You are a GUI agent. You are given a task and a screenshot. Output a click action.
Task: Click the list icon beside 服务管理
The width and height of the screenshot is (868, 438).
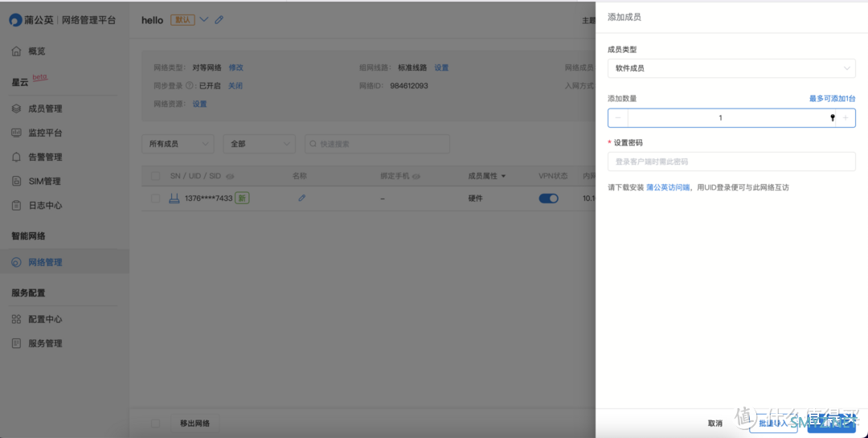pyautogui.click(x=17, y=343)
